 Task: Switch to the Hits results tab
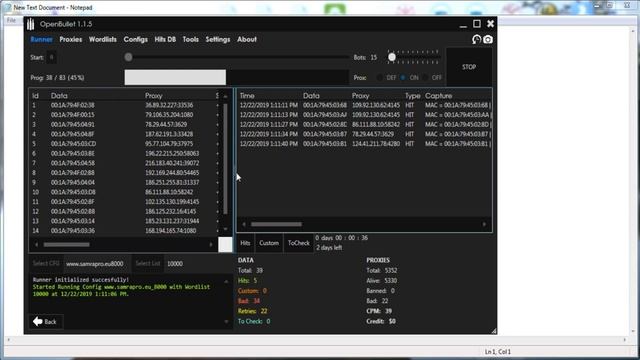tap(245, 243)
